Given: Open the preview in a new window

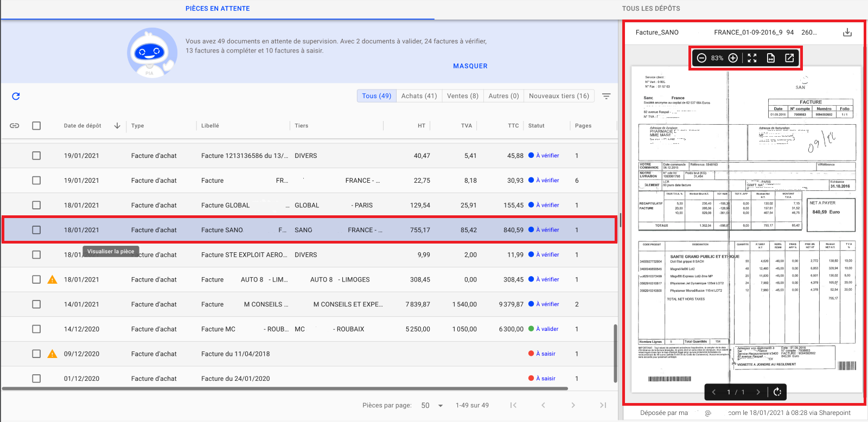Looking at the screenshot, I should [789, 57].
